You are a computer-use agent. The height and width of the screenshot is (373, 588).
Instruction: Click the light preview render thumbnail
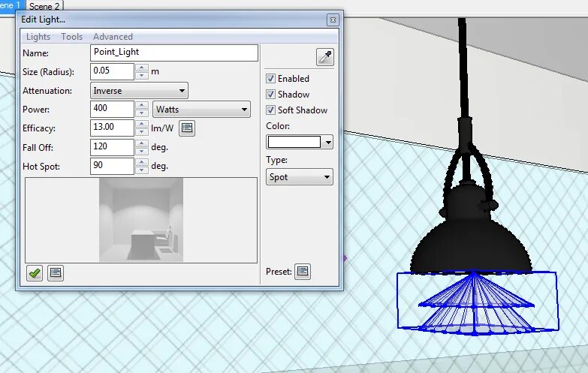coord(141,220)
